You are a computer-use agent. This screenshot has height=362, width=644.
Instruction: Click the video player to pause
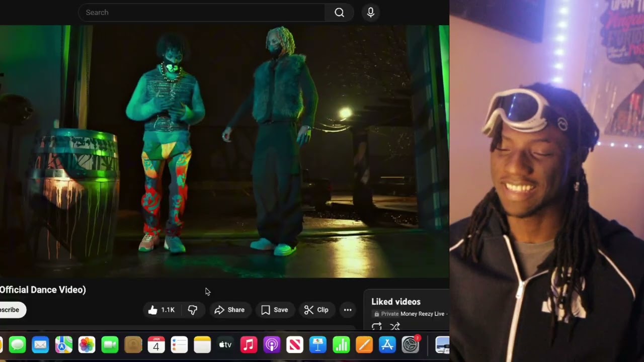click(x=224, y=151)
